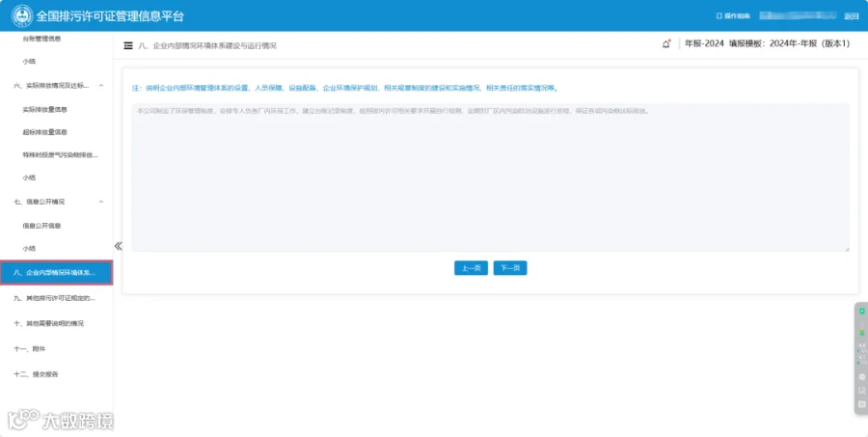Open 操作指南 help guide in header
The height and width of the screenshot is (437, 868).
click(x=734, y=16)
